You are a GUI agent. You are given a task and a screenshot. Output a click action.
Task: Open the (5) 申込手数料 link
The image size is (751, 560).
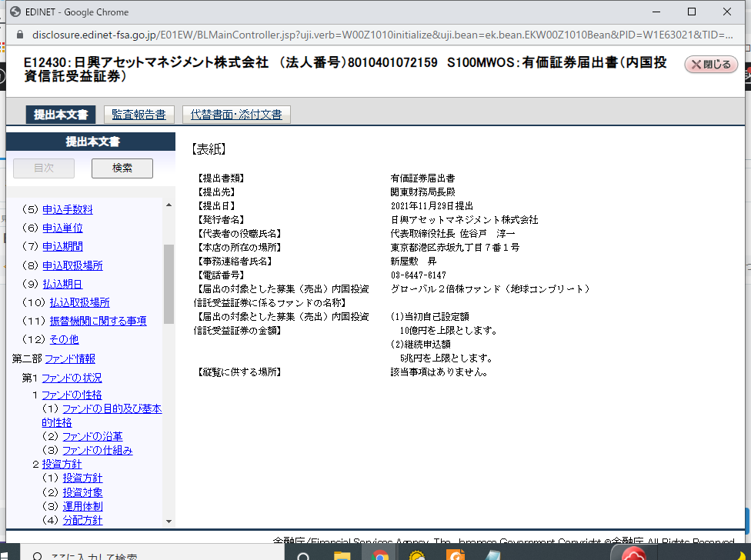[68, 210]
